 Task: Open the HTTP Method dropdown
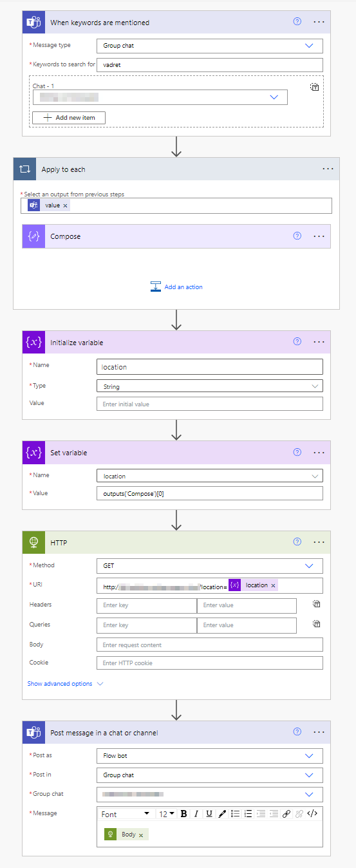coord(210,565)
